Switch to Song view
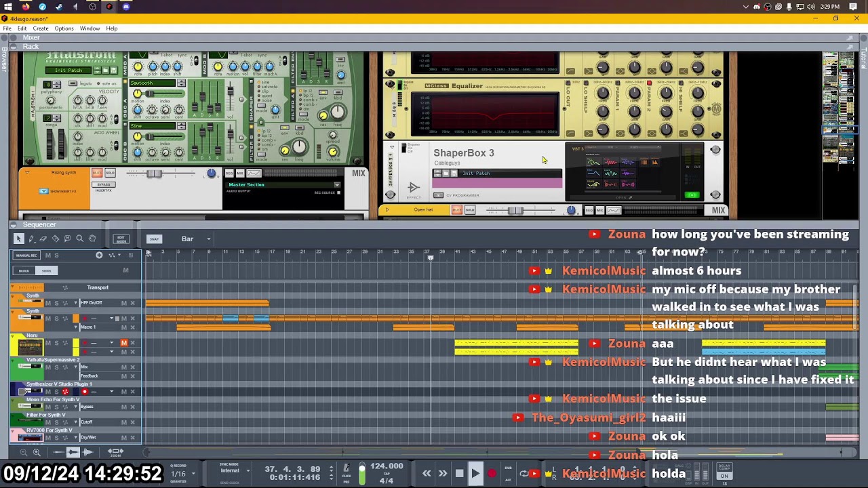868x488 pixels. pos(46,270)
